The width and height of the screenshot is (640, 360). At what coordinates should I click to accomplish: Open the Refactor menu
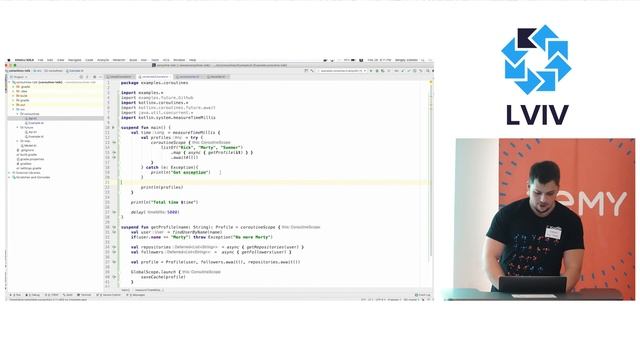click(119, 60)
